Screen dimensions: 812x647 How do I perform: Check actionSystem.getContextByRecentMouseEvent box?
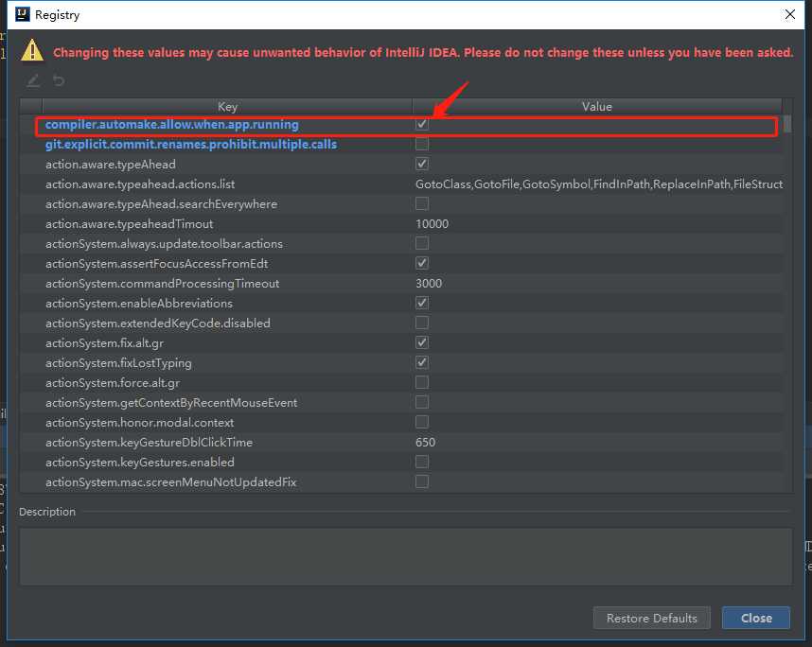pos(422,402)
